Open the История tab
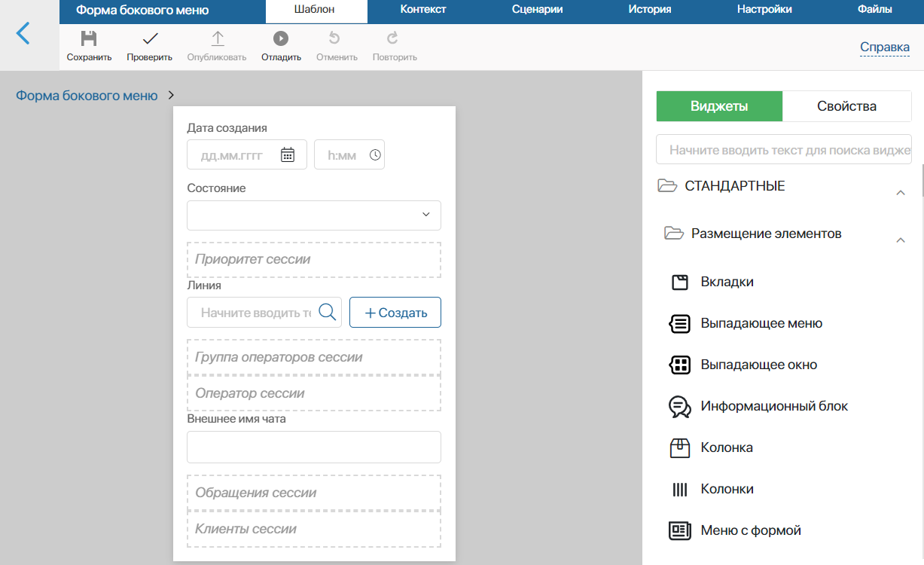Screen dimensions: 924x565 coord(649,10)
